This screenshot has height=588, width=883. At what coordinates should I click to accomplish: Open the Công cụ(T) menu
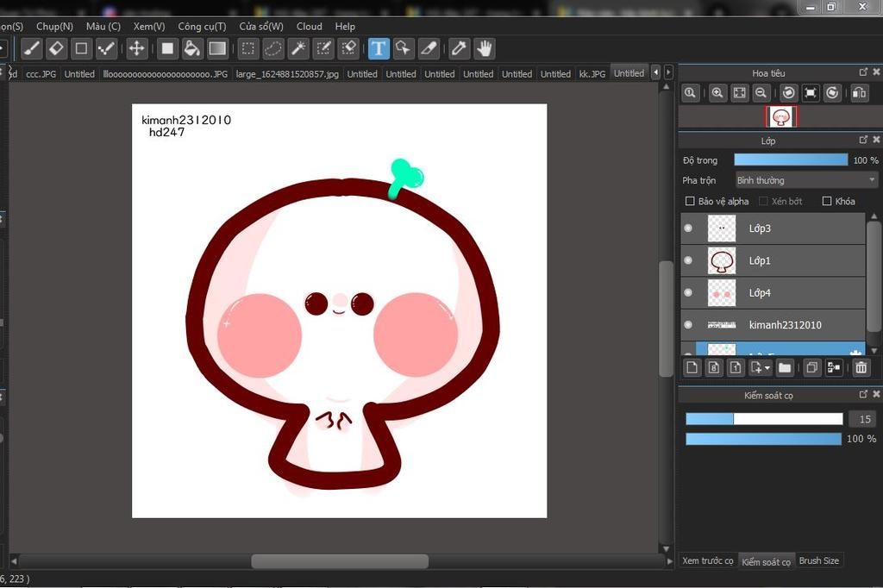pyautogui.click(x=202, y=27)
